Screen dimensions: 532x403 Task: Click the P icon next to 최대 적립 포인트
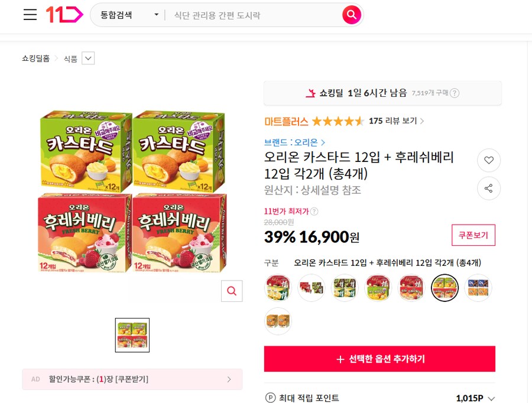[271, 398]
